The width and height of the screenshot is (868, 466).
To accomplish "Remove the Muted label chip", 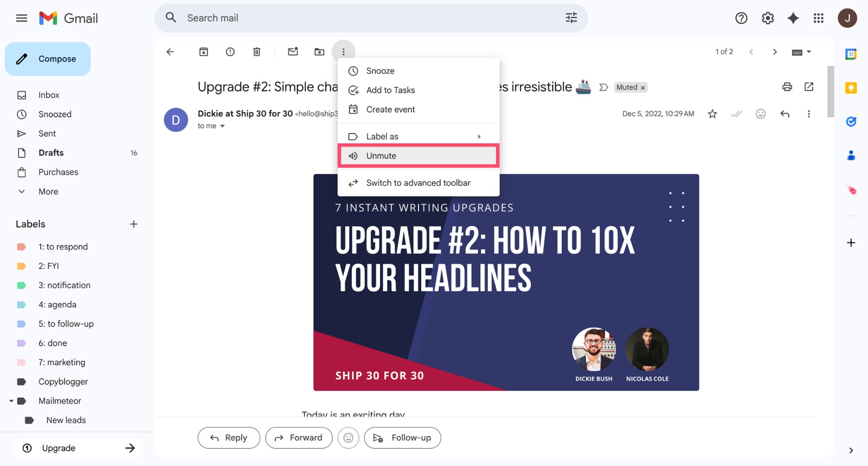I will [643, 87].
